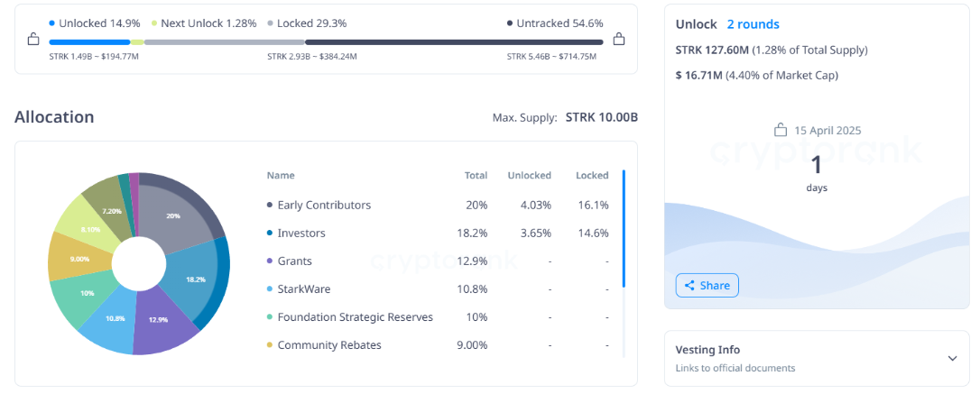
Task: Click the Unlocked blue progress bar segment
Action: click(x=89, y=41)
